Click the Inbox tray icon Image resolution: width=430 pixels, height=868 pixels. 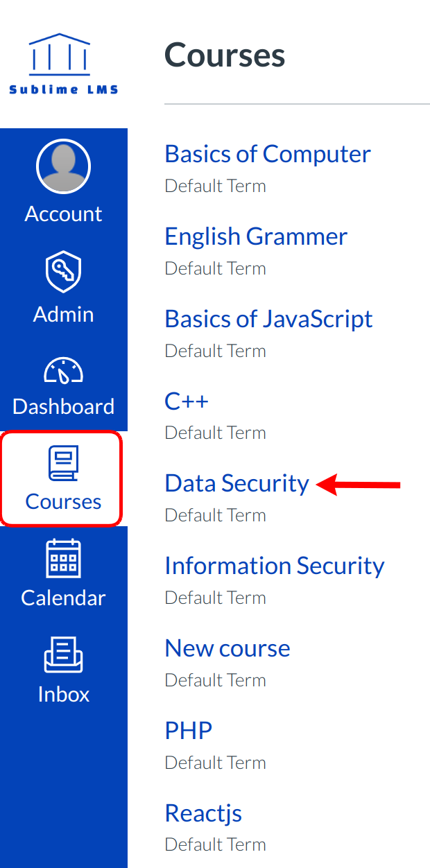63,655
